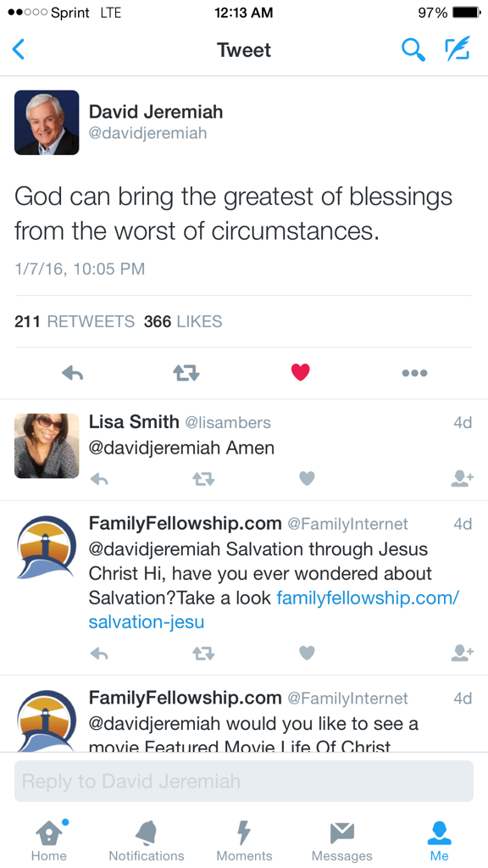View the 211 Retweets list

[75, 321]
